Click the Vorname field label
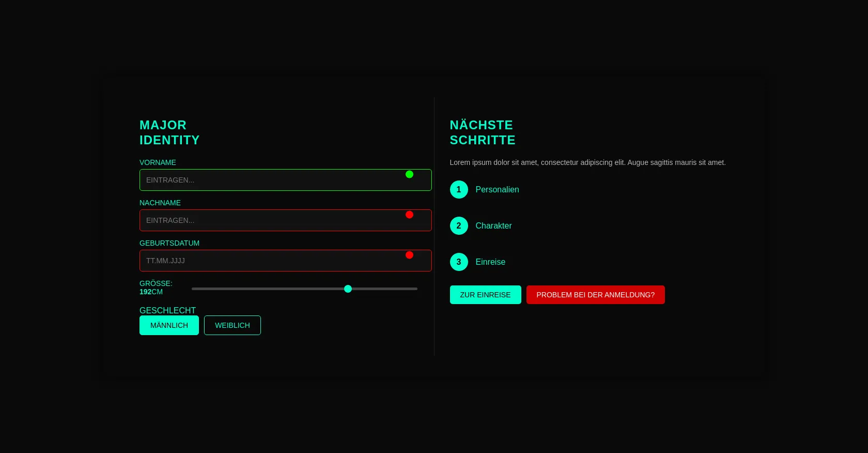Screen dimensions: 868x453 (158, 162)
